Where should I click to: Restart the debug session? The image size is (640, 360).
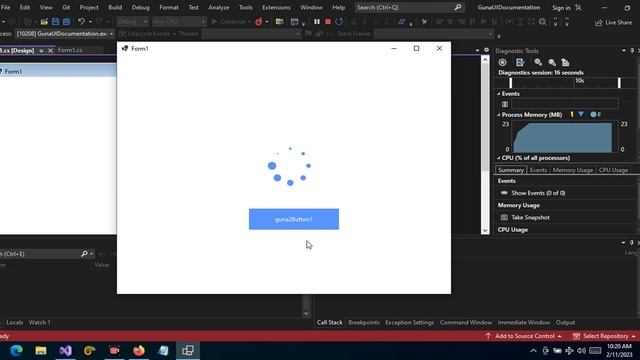click(x=339, y=22)
